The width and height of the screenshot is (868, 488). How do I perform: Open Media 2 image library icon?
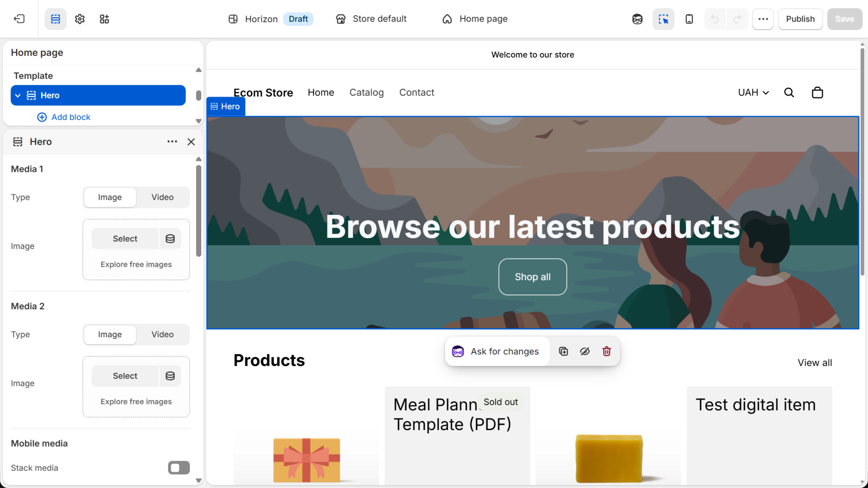(170, 376)
